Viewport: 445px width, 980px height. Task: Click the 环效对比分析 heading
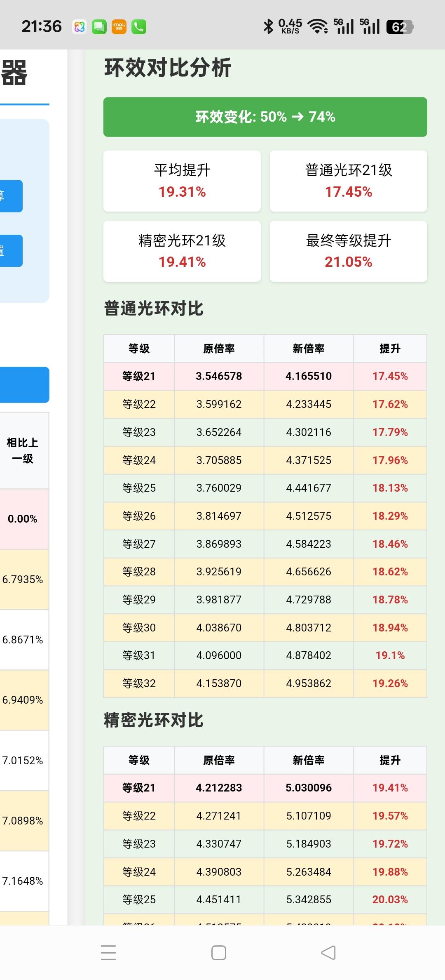[168, 68]
